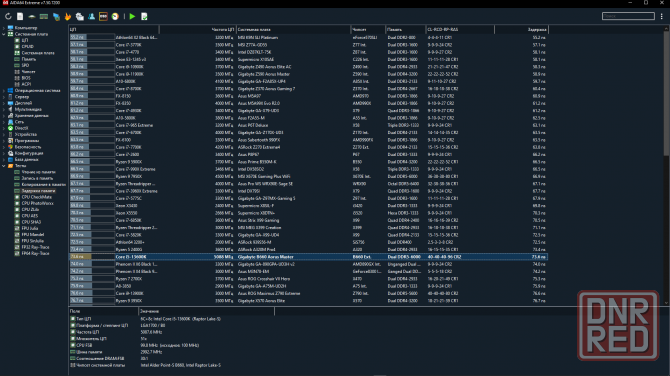
Task: Click the search field in toolbar
Action: point(628,16)
